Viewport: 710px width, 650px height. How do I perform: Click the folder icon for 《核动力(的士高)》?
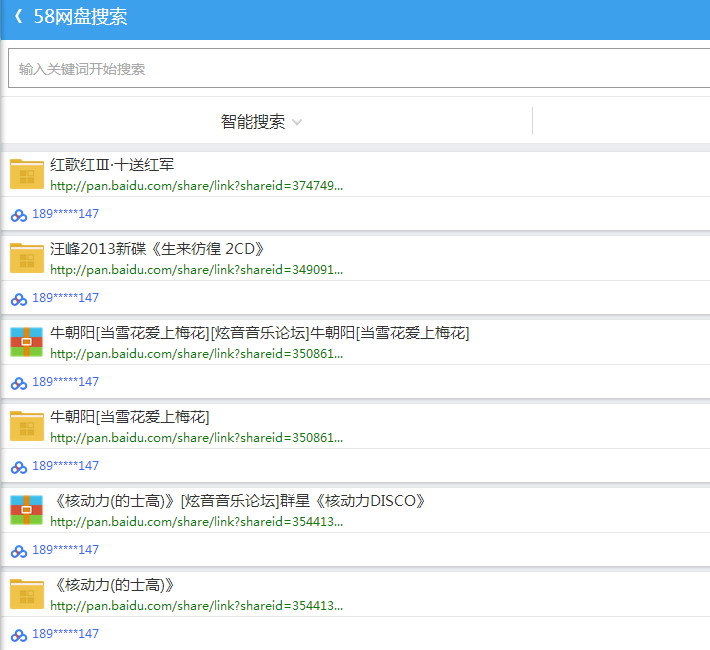pyautogui.click(x=27, y=594)
